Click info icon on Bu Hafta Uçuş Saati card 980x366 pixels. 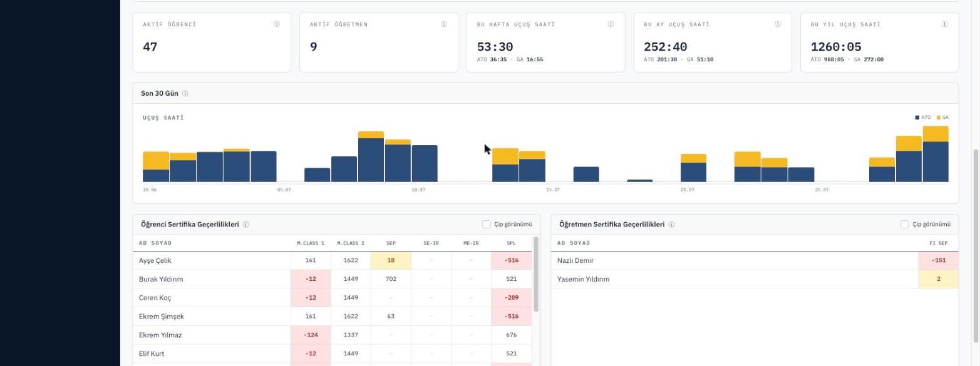611,24
